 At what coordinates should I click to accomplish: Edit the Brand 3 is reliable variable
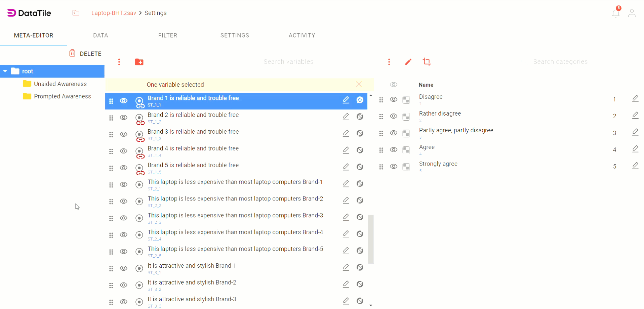(x=346, y=133)
